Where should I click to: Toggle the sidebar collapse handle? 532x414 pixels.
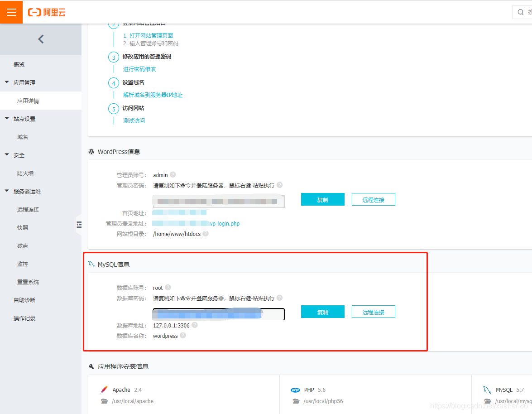(79, 224)
